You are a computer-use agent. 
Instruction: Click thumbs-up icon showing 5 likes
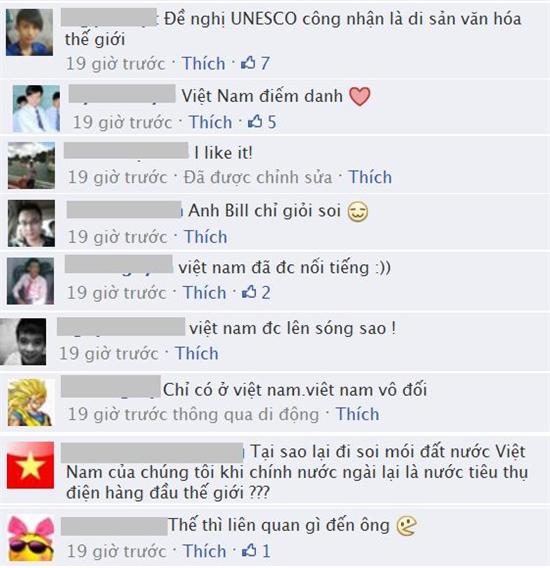click(255, 122)
